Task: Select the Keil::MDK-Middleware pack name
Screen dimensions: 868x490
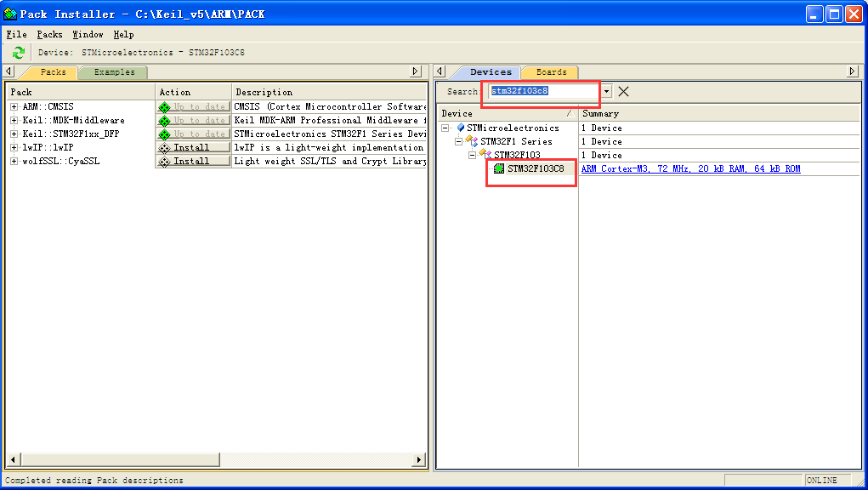Action: [73, 121]
